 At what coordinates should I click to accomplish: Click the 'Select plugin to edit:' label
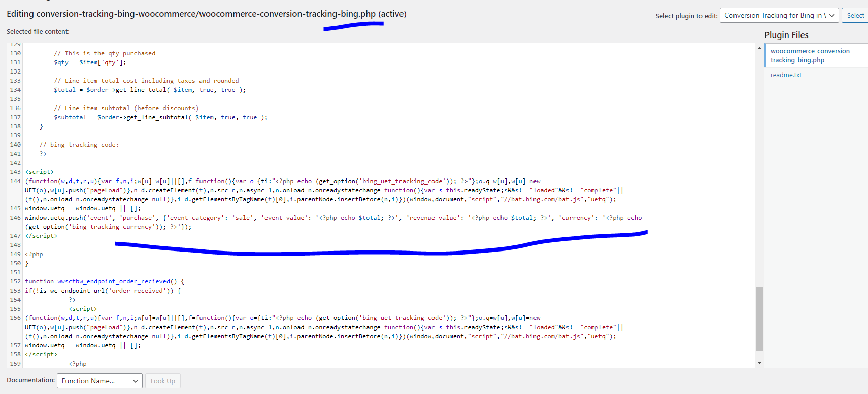click(x=686, y=16)
